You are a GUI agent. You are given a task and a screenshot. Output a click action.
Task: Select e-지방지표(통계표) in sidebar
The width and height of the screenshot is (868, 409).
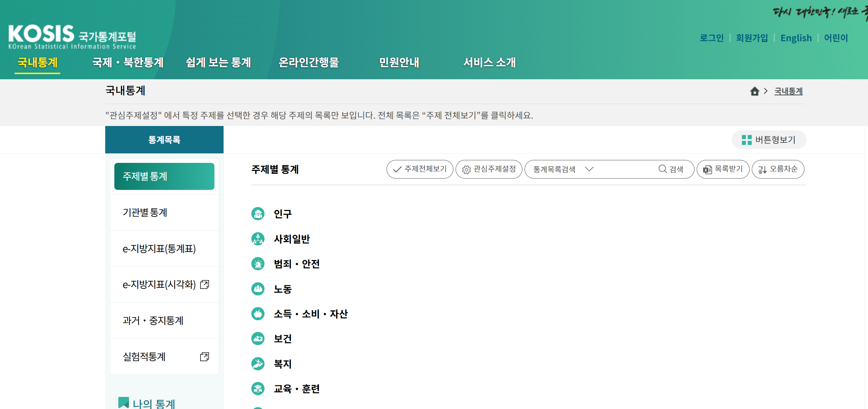coord(164,249)
